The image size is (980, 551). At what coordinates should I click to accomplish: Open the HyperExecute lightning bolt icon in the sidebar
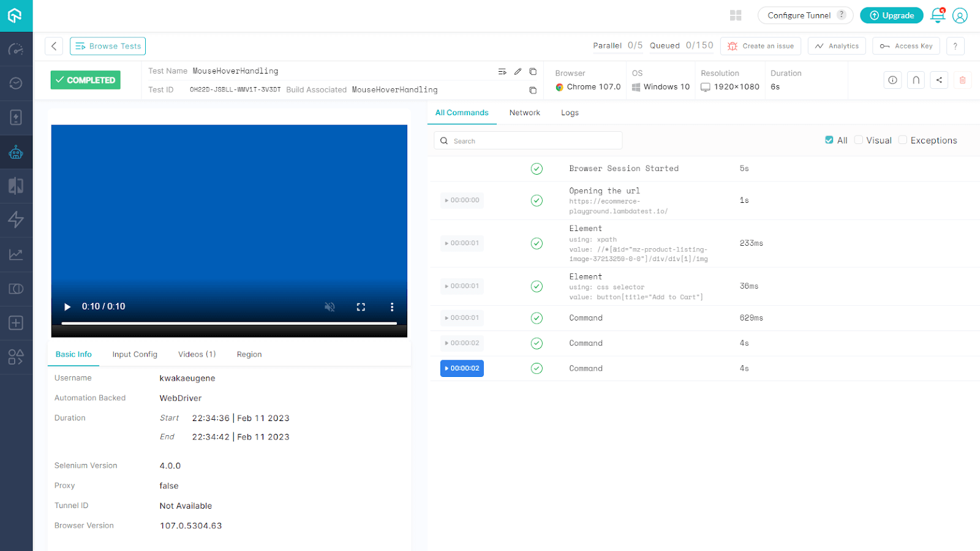click(x=16, y=219)
